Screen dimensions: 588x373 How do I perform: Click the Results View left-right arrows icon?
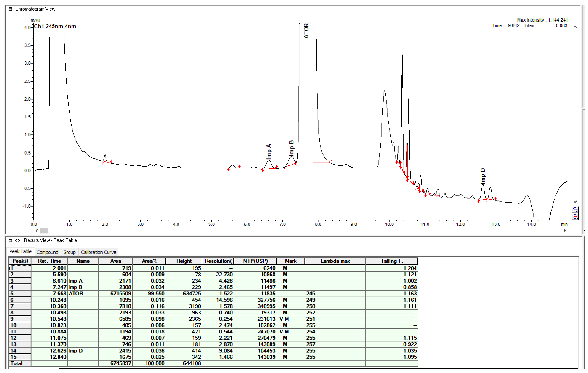click(18, 240)
